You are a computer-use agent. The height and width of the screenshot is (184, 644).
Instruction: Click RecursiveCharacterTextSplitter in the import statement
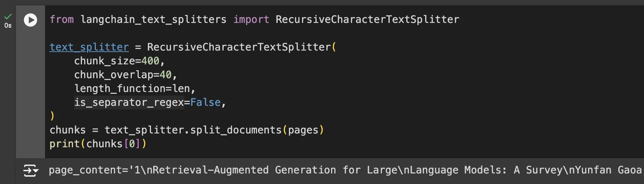pos(367,19)
